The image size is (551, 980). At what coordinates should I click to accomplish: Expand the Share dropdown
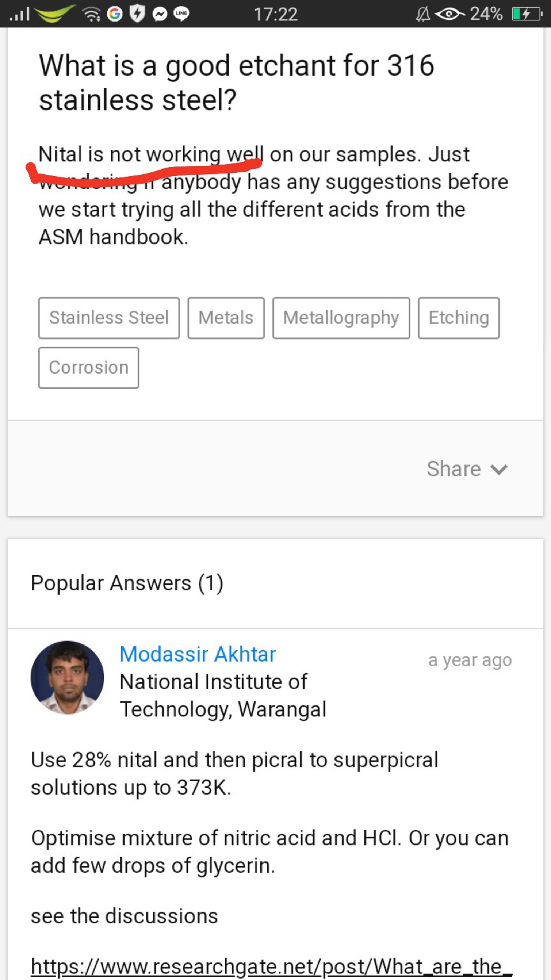(467, 469)
